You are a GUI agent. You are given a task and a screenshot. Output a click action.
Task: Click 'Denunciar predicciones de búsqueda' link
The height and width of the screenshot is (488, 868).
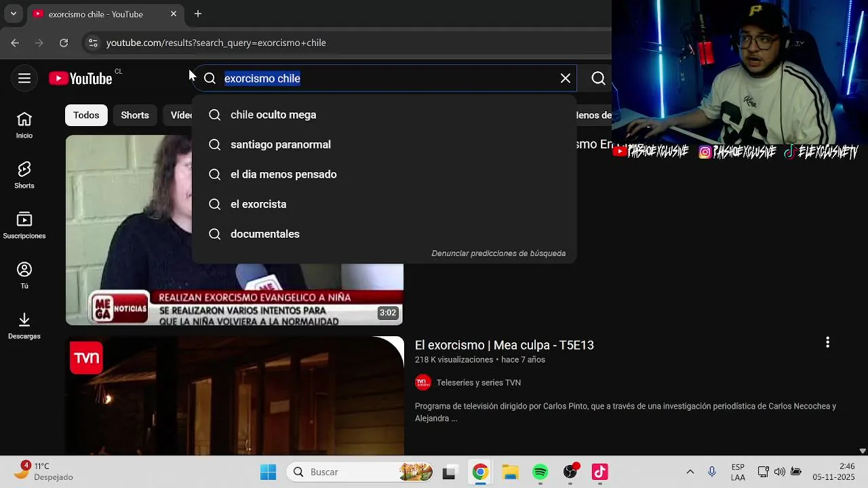(498, 253)
